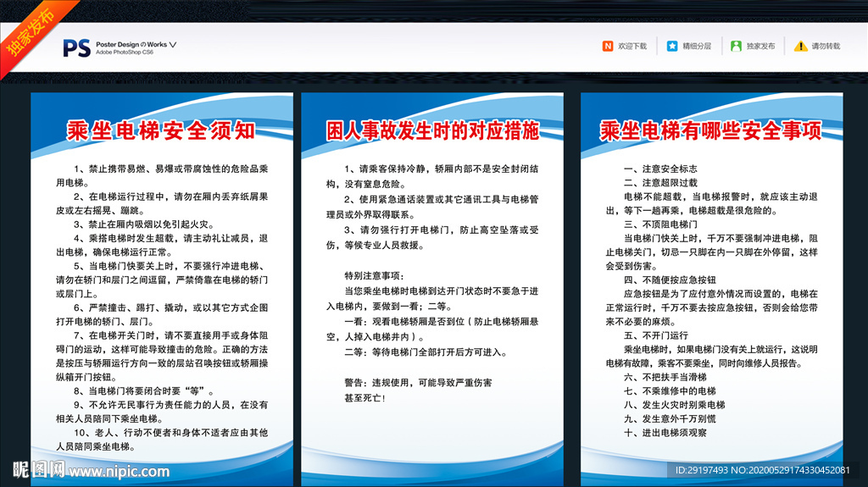Click item 六、不把扶手当滑梯
This screenshot has width=868, height=487.
[x=665, y=377]
